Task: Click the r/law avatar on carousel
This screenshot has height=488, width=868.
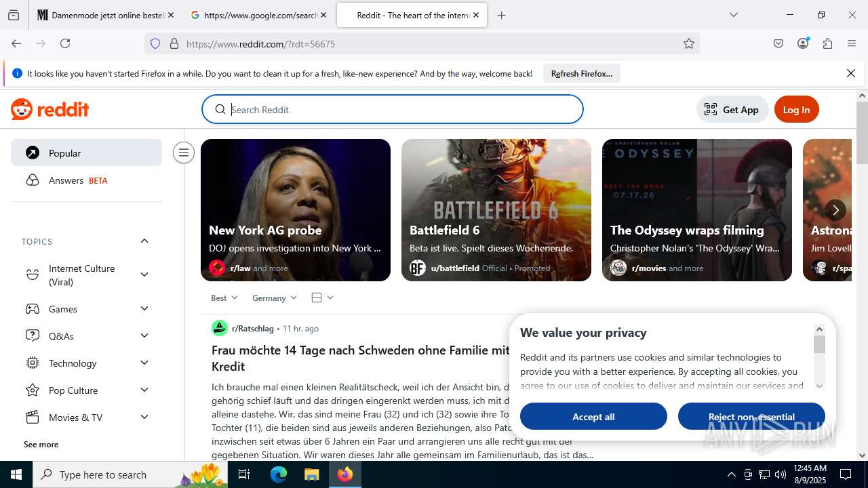Action: click(x=217, y=268)
